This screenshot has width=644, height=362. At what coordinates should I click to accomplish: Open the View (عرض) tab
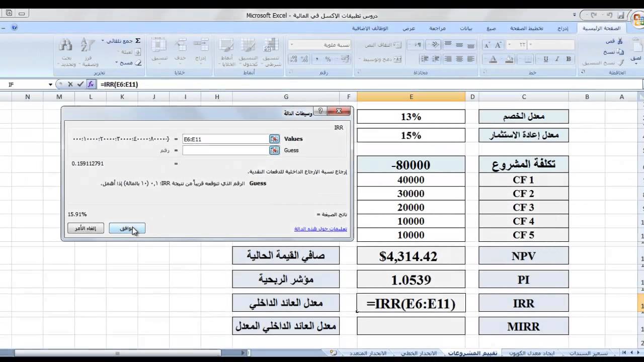coord(409,29)
